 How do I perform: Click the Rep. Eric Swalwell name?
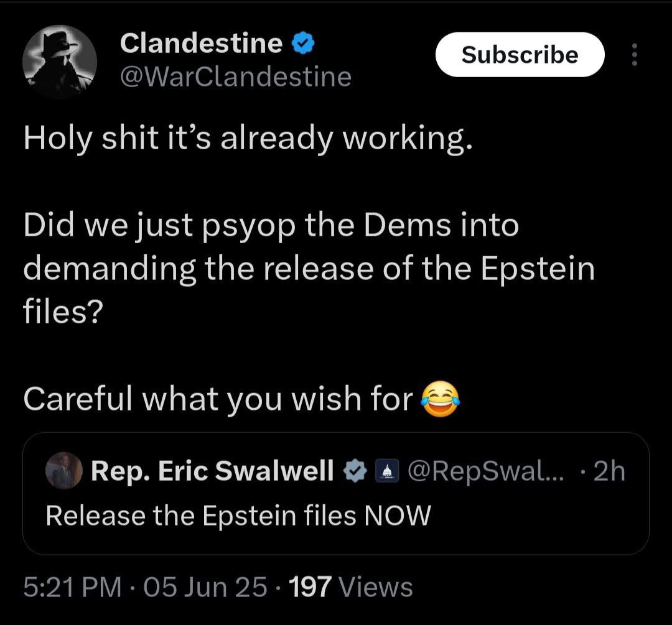213,471
